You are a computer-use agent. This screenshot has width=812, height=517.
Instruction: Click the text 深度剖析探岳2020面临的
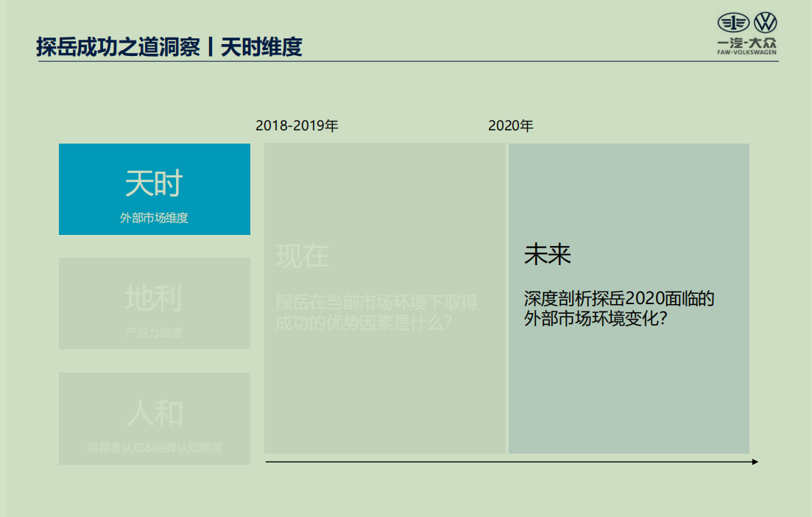click(x=619, y=298)
